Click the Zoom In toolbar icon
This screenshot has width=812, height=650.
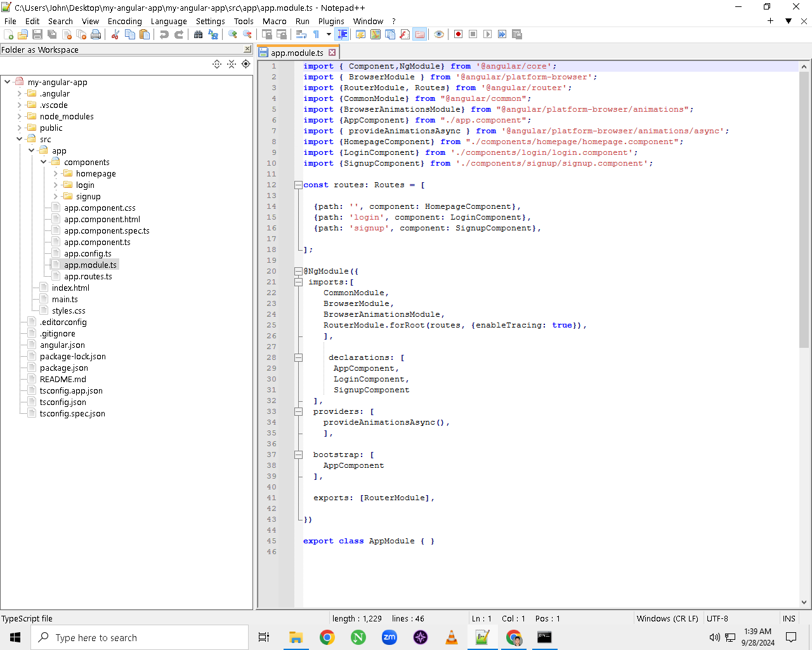point(233,34)
